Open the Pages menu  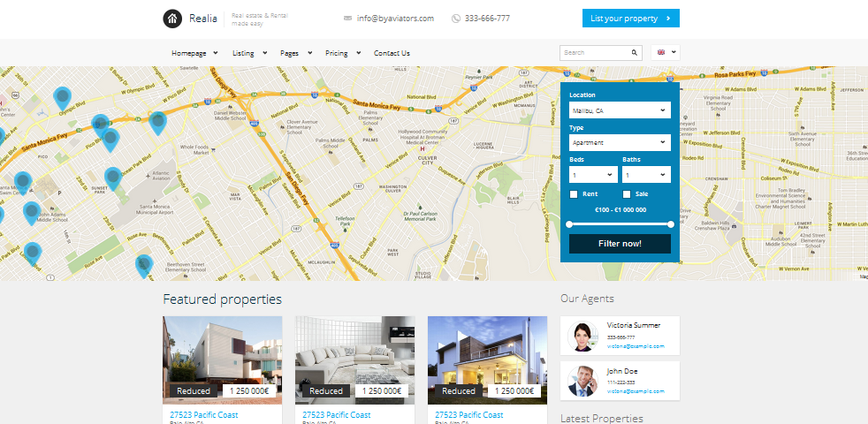[296, 53]
